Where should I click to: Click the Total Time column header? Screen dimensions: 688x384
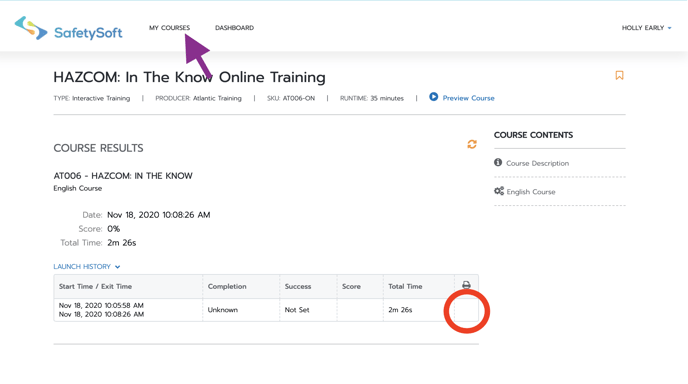405,286
